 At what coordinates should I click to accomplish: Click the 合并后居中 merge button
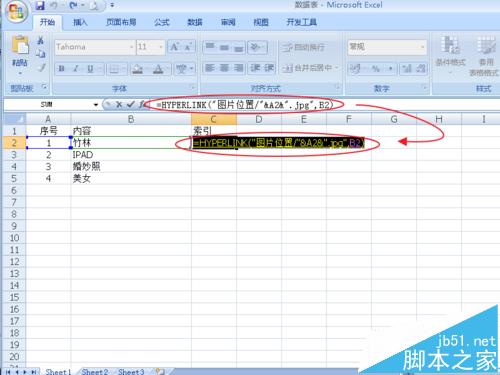coord(309,68)
